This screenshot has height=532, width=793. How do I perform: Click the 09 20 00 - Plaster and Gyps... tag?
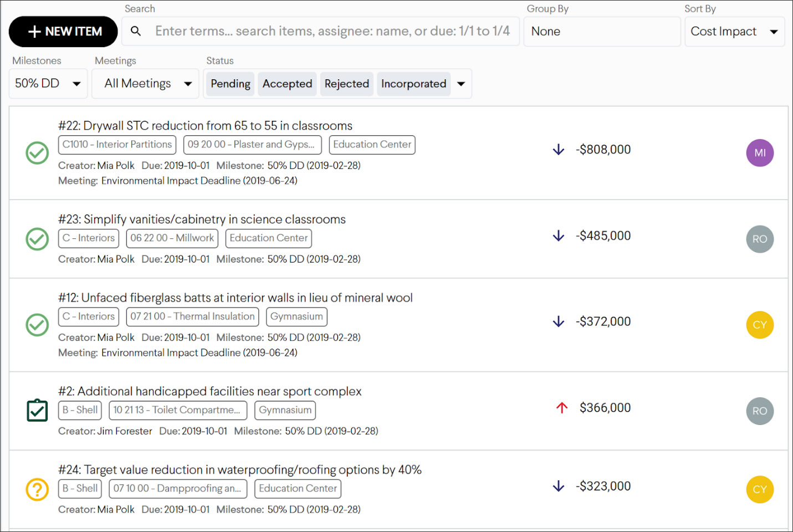(252, 145)
